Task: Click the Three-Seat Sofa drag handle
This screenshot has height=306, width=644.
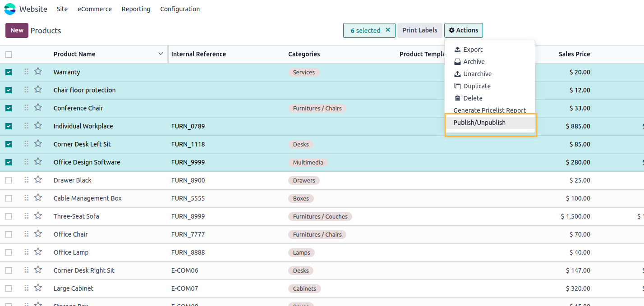Action: [27, 216]
